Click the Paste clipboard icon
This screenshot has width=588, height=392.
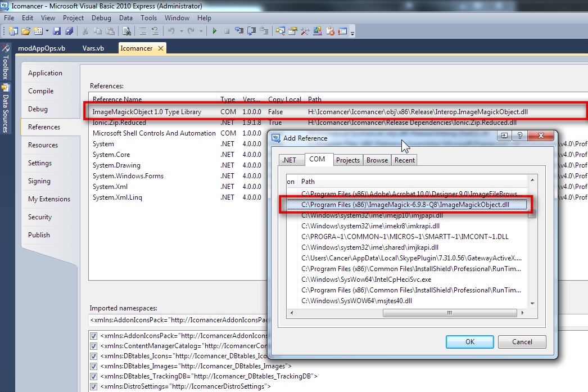coord(110,31)
